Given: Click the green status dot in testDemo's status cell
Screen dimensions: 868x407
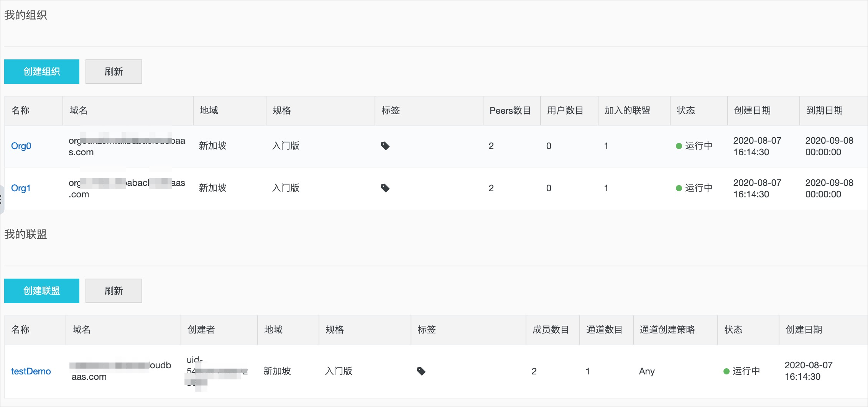Looking at the screenshot, I should (726, 371).
